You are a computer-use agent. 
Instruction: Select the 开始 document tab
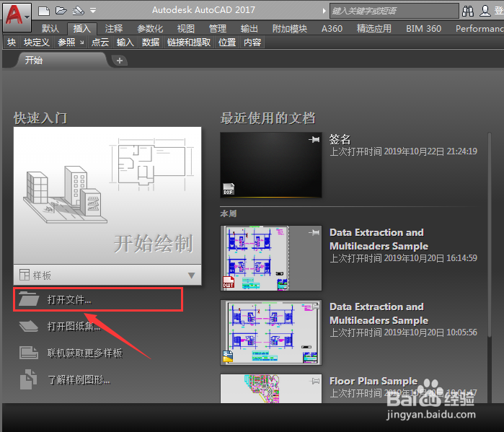[61, 60]
